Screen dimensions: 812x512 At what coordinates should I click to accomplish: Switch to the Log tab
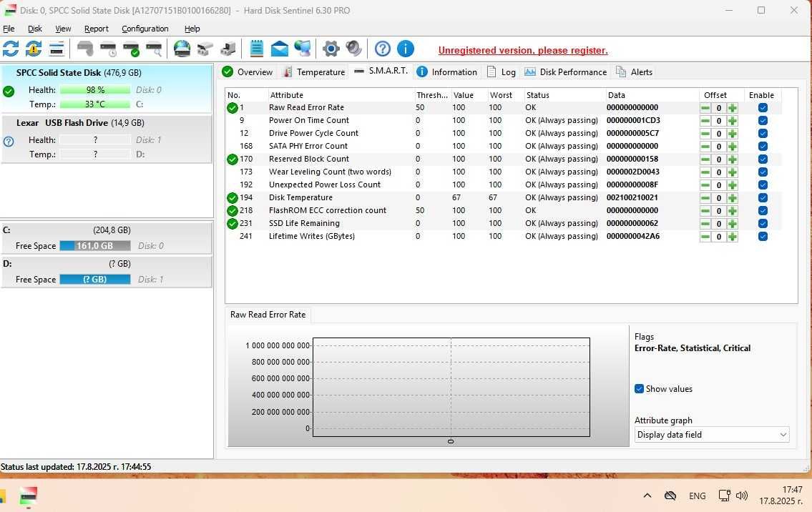(x=502, y=72)
